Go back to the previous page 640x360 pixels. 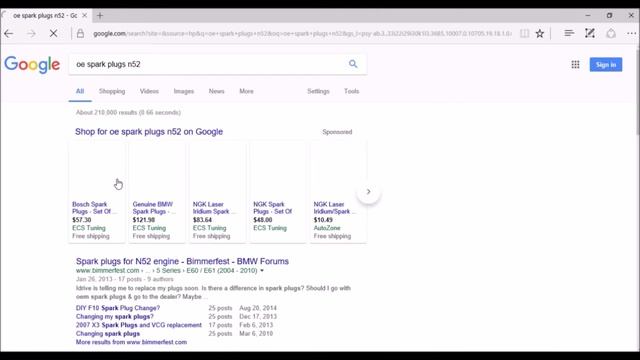coord(9,33)
